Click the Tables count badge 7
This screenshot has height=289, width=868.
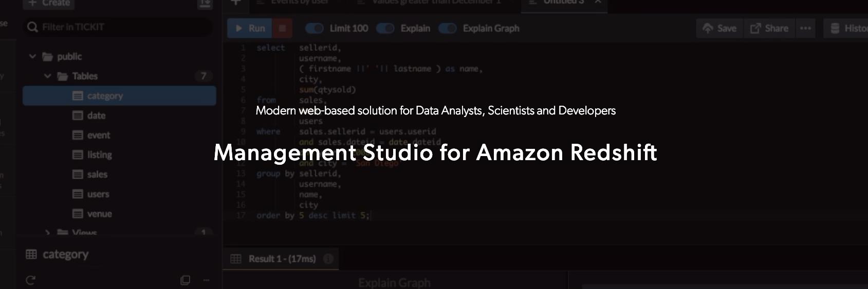tap(204, 76)
